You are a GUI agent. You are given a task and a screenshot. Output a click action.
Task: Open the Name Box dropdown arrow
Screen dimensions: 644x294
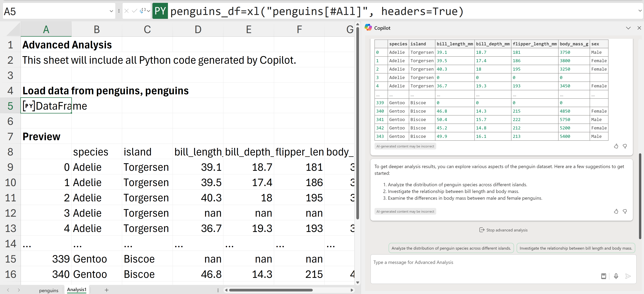pos(111,11)
